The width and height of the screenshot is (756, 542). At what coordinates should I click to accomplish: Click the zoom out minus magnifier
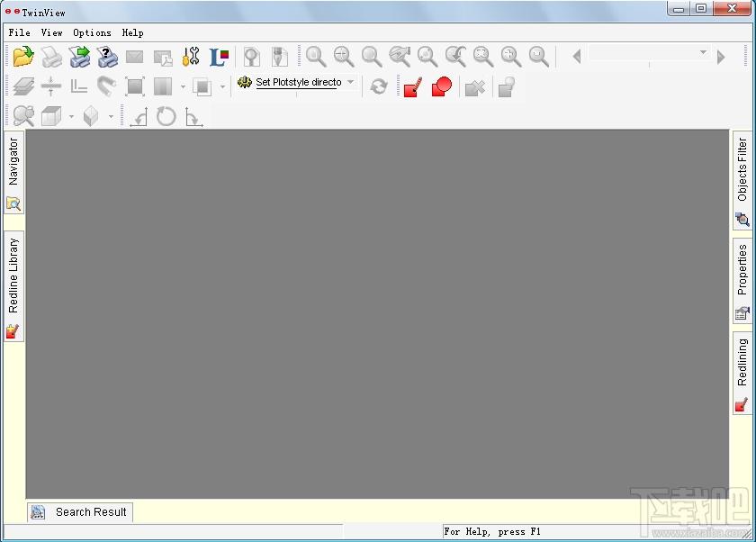tap(539, 57)
